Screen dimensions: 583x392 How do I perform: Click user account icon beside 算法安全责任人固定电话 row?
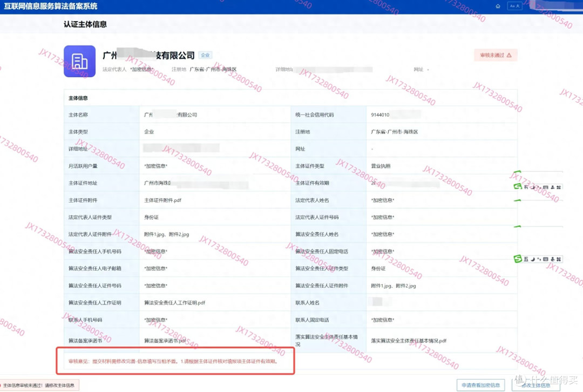[553, 259]
